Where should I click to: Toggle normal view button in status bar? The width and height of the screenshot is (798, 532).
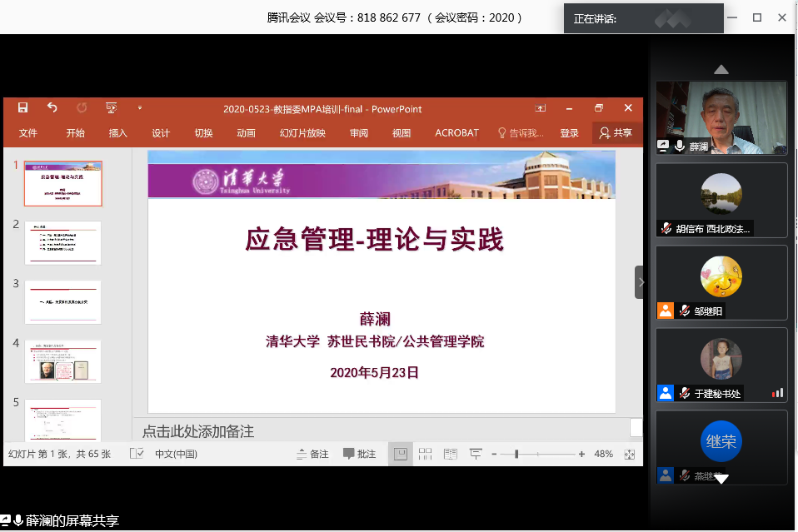coord(401,454)
